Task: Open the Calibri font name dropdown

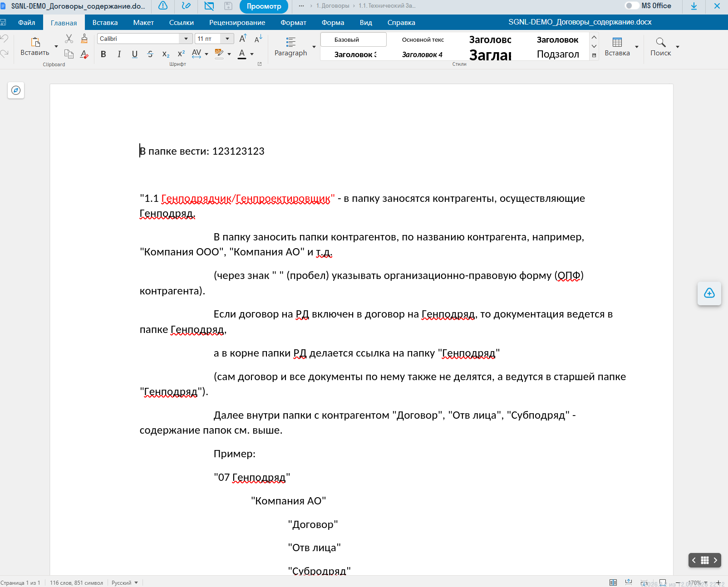Action: coord(186,39)
